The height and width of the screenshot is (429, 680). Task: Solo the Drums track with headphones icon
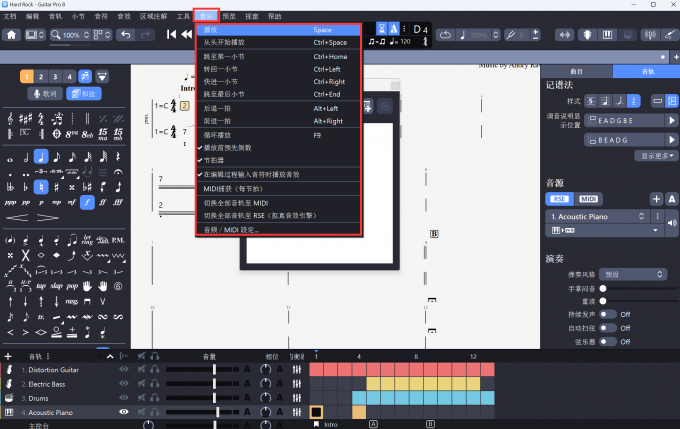pos(156,397)
